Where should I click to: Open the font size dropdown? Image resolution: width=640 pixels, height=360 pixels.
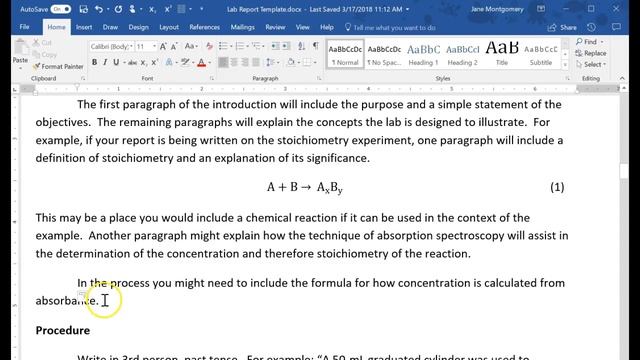click(x=154, y=47)
